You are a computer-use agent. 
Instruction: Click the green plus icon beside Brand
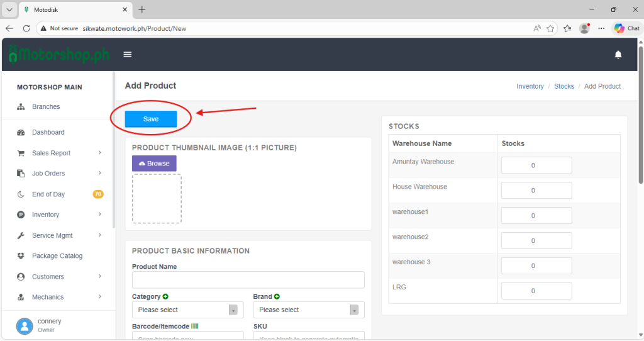(277, 296)
